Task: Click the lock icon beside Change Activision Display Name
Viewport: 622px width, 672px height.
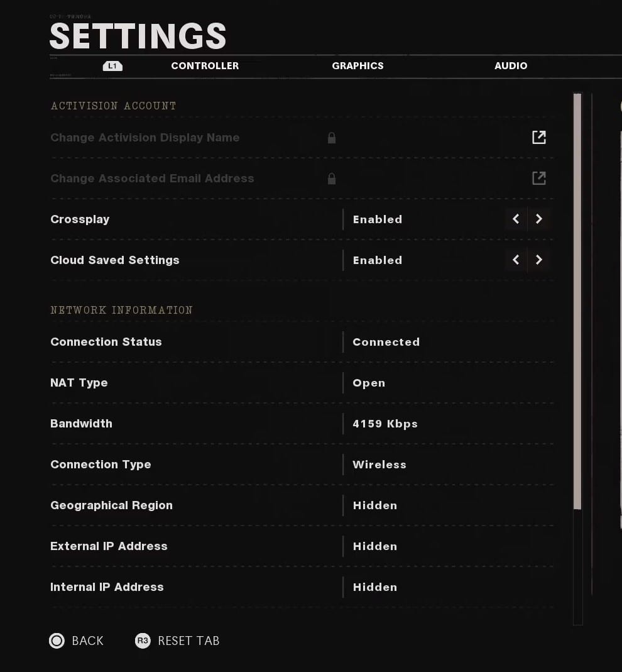Action: [332, 138]
